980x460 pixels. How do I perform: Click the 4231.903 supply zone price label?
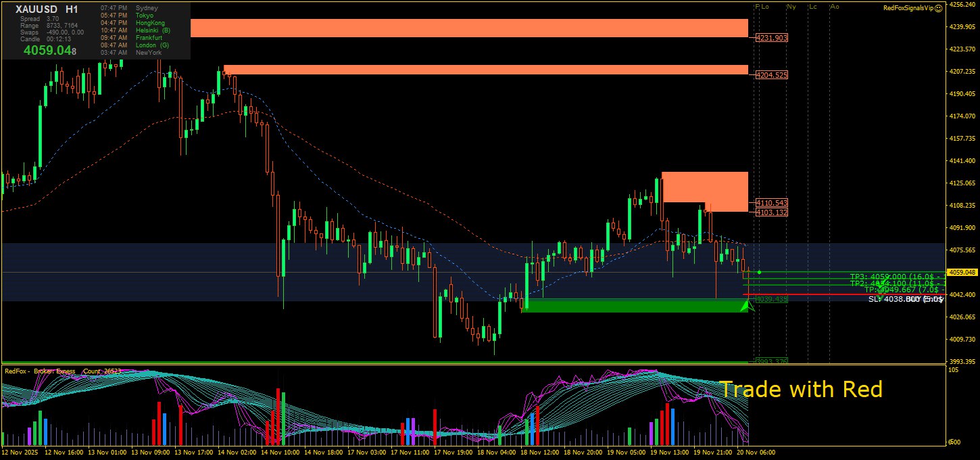click(x=772, y=38)
